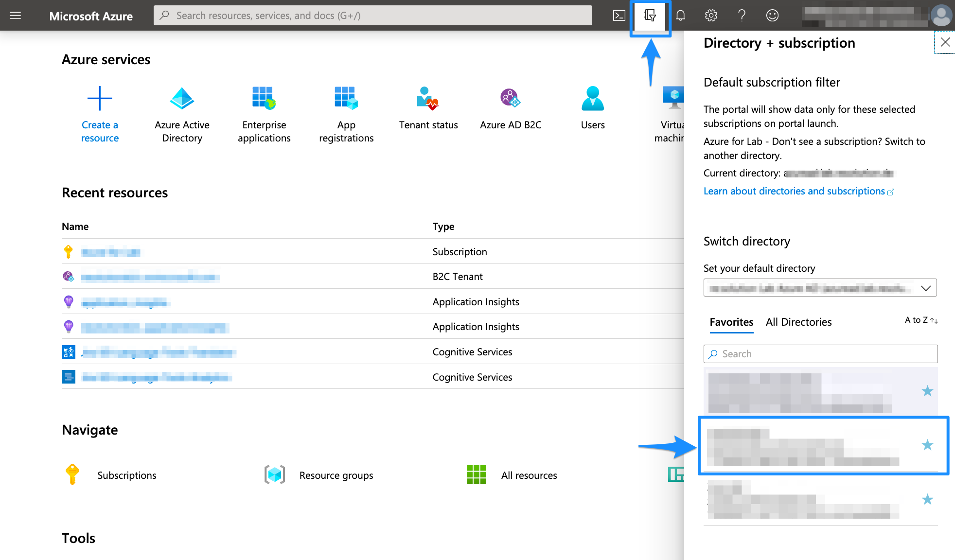This screenshot has height=560, width=955.
Task: Open portal settings gear
Action: tap(711, 16)
